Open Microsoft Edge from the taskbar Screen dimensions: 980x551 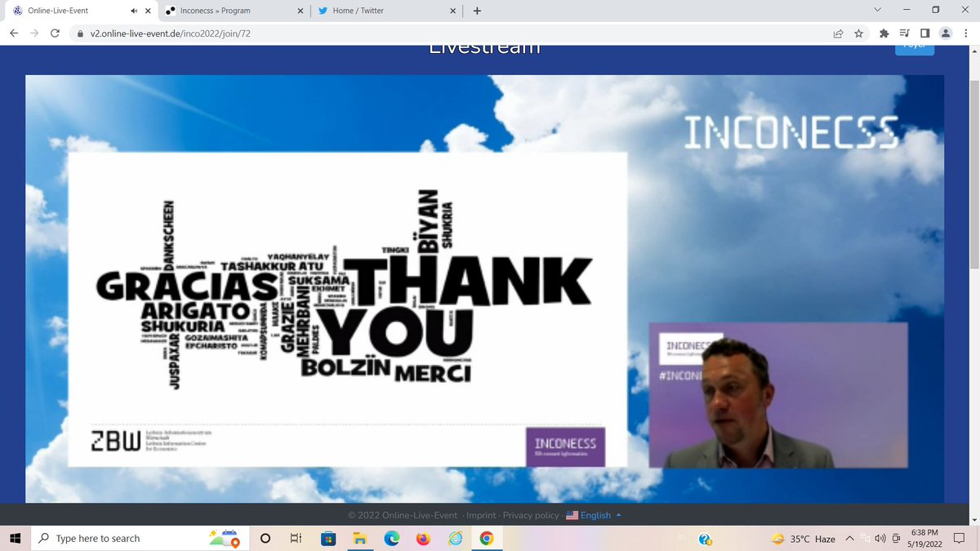[x=391, y=538]
